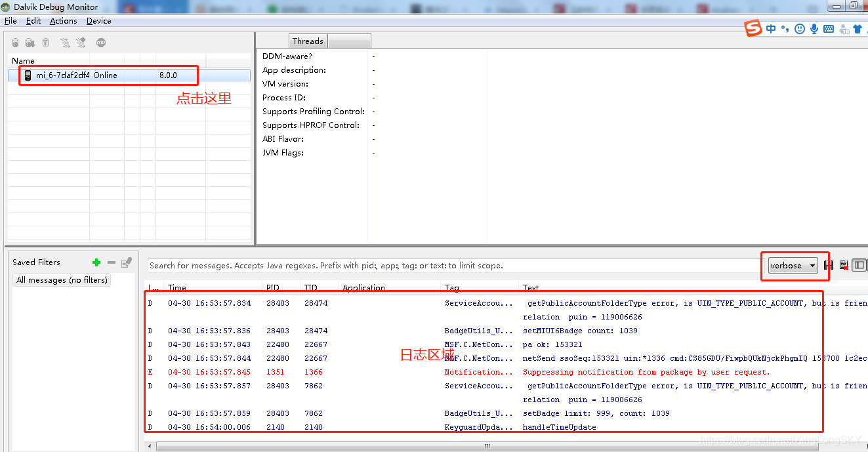
Task: Click the horizontal scrollbar thumb under the log
Action: pyautogui.click(x=487, y=446)
